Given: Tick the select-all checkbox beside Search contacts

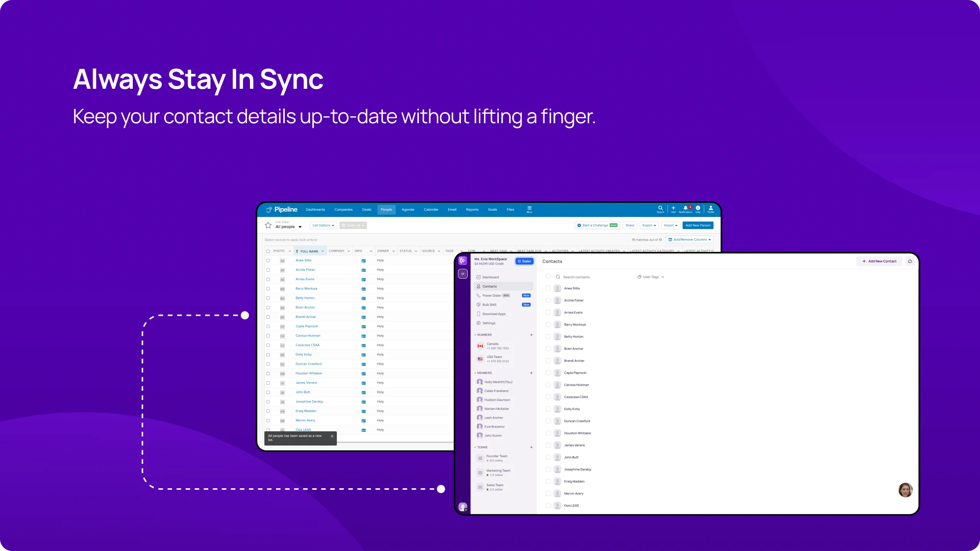Looking at the screenshot, I should [548, 276].
